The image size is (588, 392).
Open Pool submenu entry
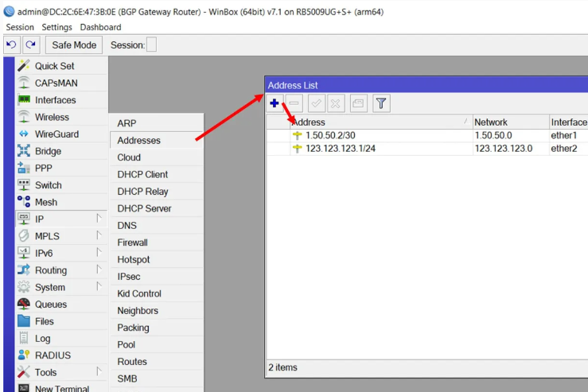coord(157,345)
